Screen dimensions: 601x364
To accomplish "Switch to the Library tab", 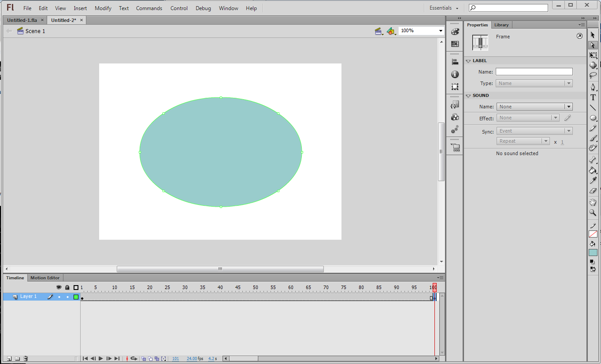I will [501, 25].
